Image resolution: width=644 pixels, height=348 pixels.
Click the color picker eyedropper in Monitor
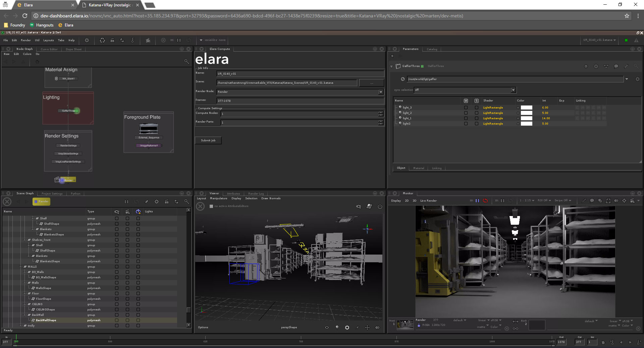pyautogui.click(x=584, y=201)
